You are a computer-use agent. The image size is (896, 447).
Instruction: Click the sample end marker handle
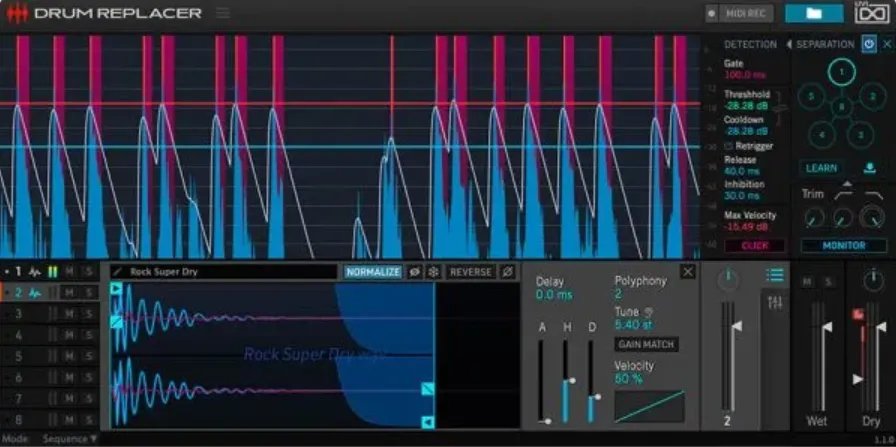[x=427, y=422]
